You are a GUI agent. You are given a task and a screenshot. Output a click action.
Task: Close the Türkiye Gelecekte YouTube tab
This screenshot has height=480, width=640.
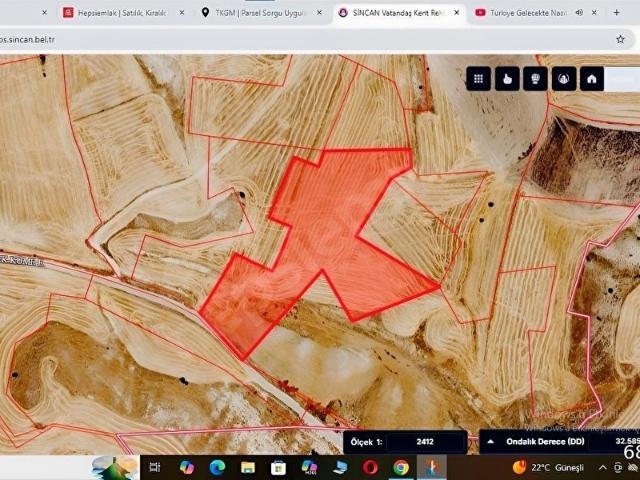click(x=595, y=13)
